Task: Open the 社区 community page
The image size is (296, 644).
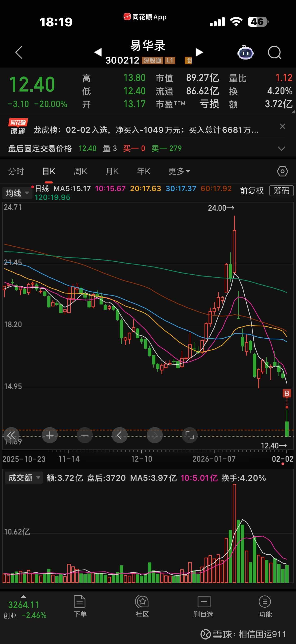Action: click(x=142, y=607)
